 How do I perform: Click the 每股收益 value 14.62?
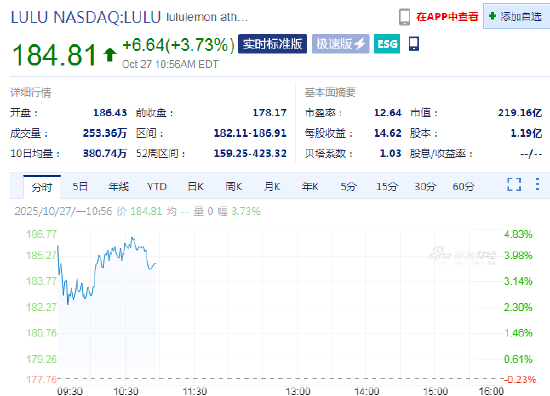pyautogui.click(x=388, y=133)
